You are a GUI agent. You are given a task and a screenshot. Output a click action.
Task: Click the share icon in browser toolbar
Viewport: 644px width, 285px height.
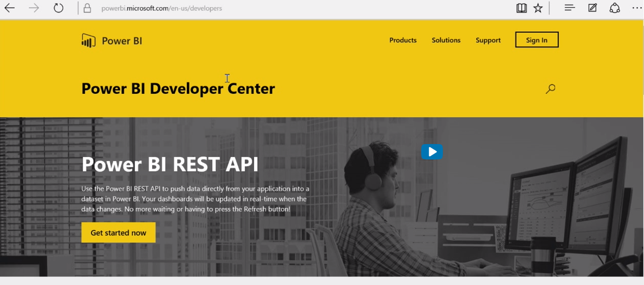click(615, 8)
